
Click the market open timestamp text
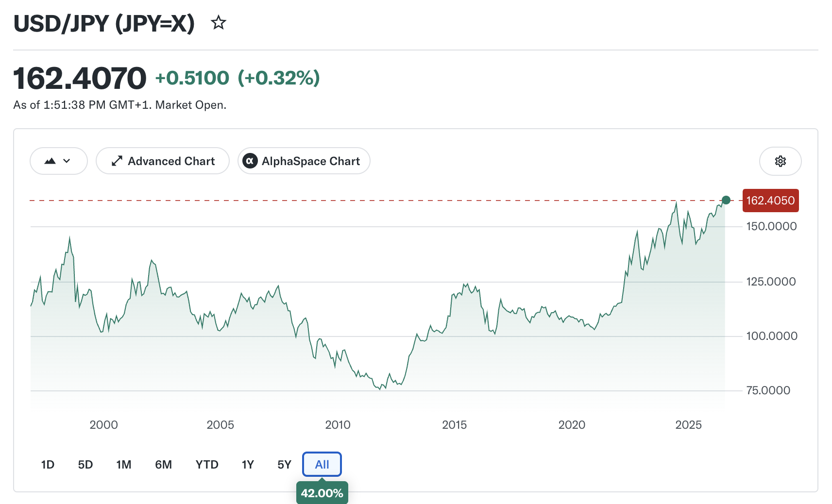coord(120,105)
